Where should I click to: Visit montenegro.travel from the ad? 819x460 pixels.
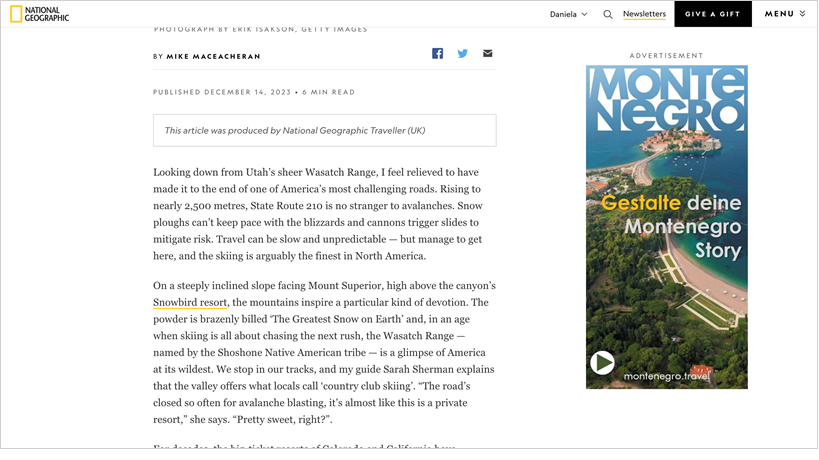pyautogui.click(x=666, y=376)
